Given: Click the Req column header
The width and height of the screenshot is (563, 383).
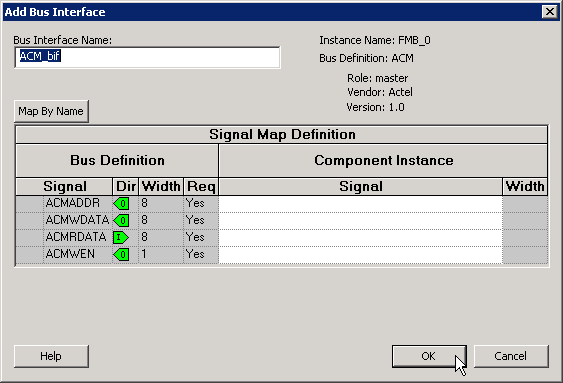Looking at the screenshot, I should [201, 186].
